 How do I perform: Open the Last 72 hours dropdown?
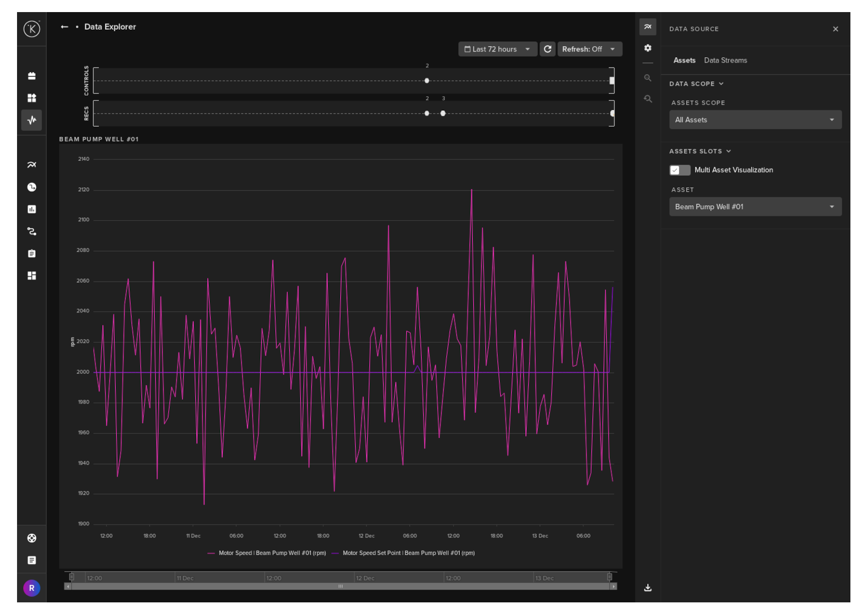[497, 49]
